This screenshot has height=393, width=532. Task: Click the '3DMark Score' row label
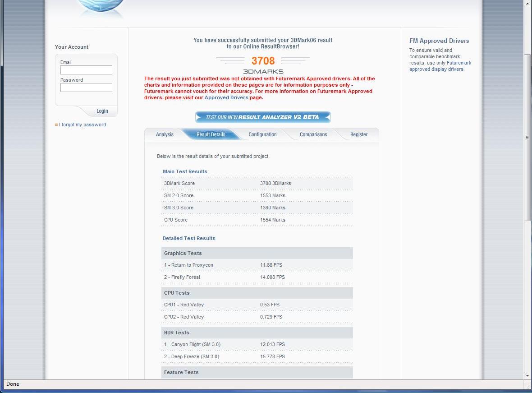pyautogui.click(x=179, y=184)
